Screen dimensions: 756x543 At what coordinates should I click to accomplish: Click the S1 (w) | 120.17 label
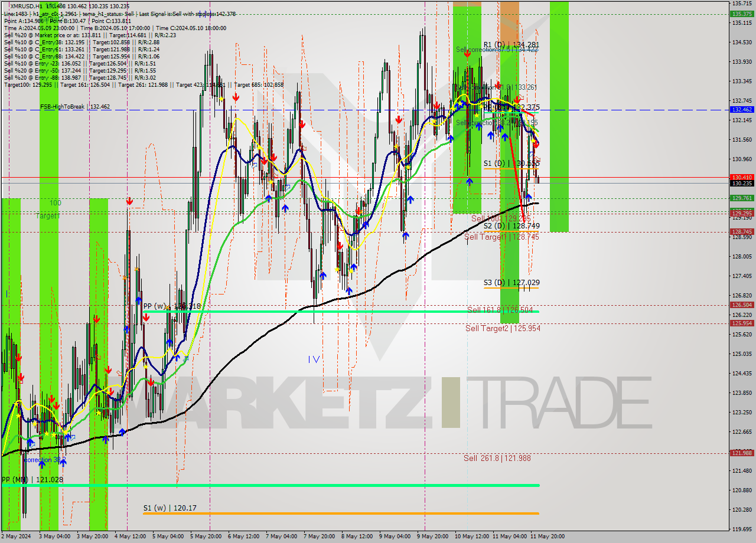170,508
